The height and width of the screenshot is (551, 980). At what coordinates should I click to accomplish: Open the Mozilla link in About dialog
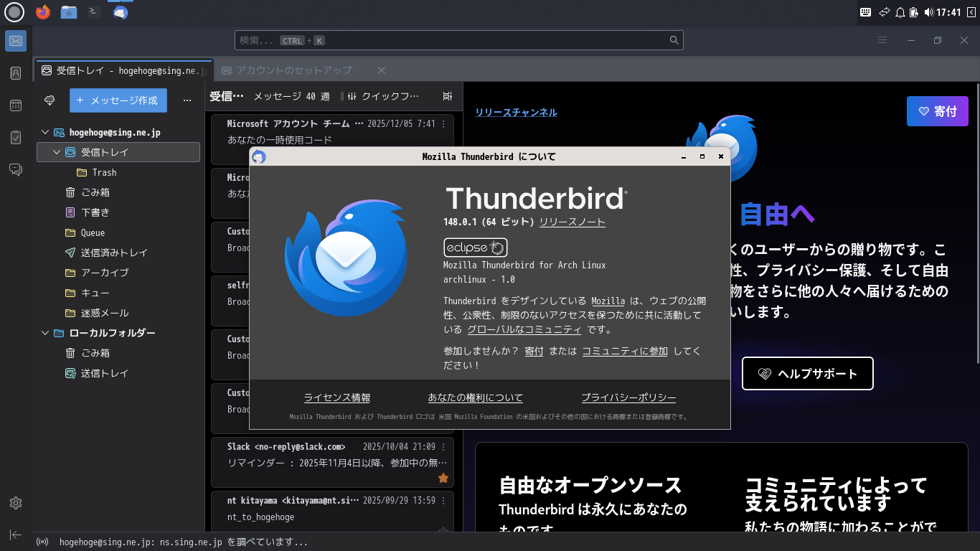click(x=608, y=301)
